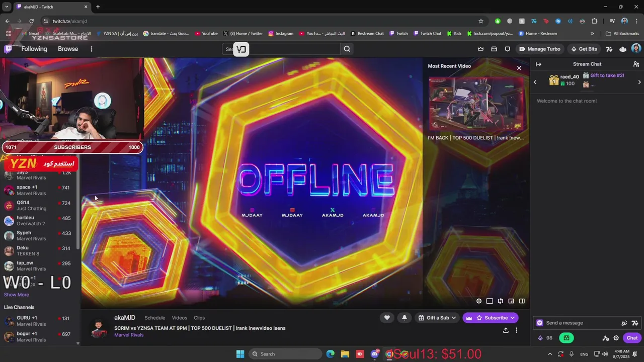Click Show More in the sidebar
644x362 pixels.
[17, 295]
